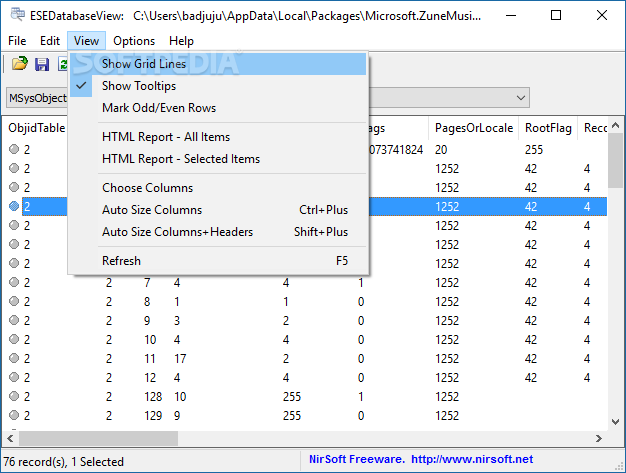Click the cell with value 17

pos(180,358)
